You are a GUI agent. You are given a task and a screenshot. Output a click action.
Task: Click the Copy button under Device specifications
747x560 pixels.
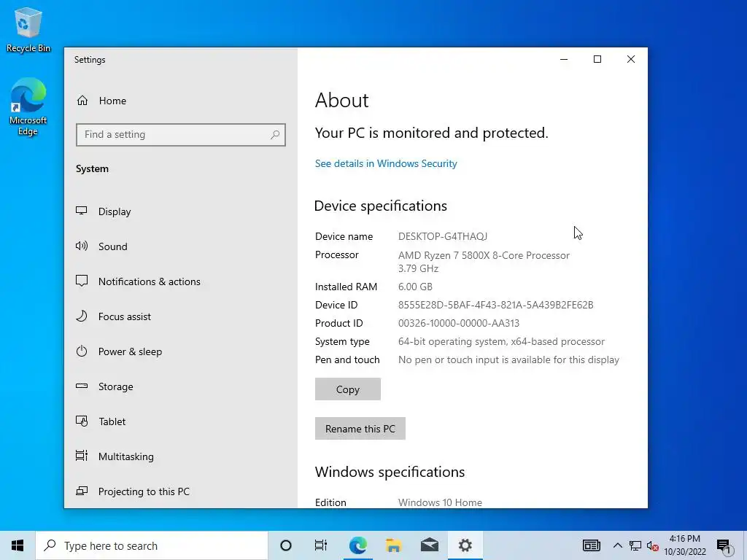click(348, 389)
